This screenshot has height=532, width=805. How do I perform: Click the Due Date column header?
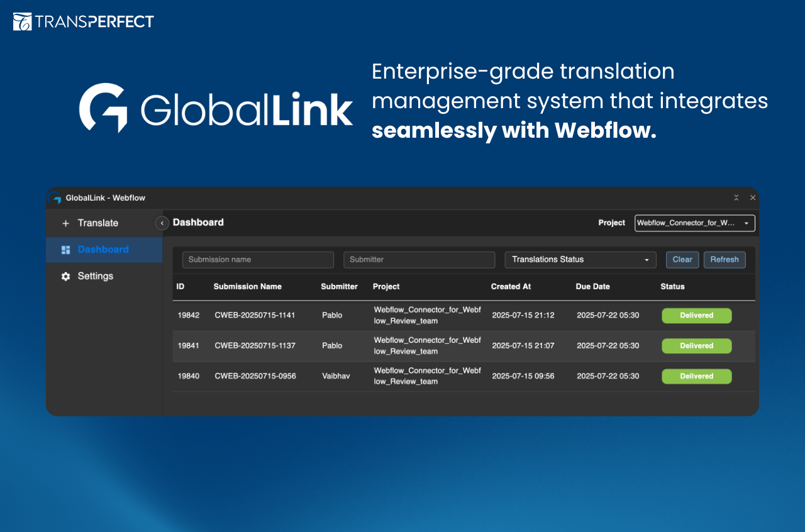[593, 287]
